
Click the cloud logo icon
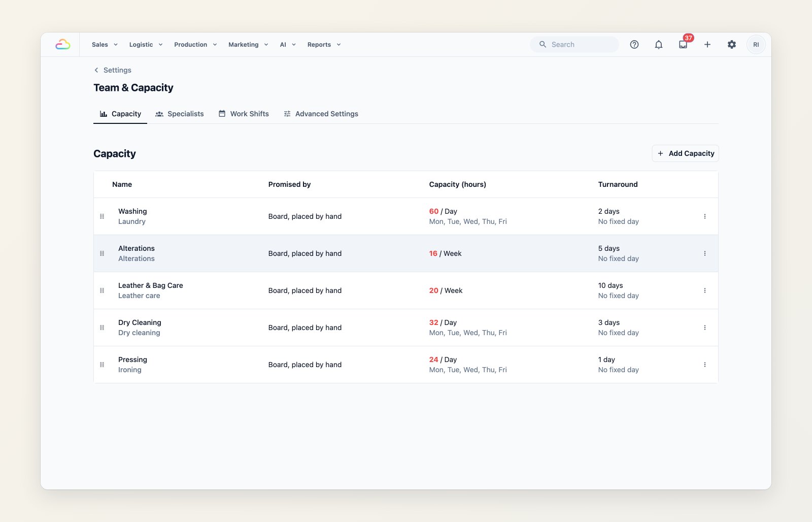click(x=63, y=45)
